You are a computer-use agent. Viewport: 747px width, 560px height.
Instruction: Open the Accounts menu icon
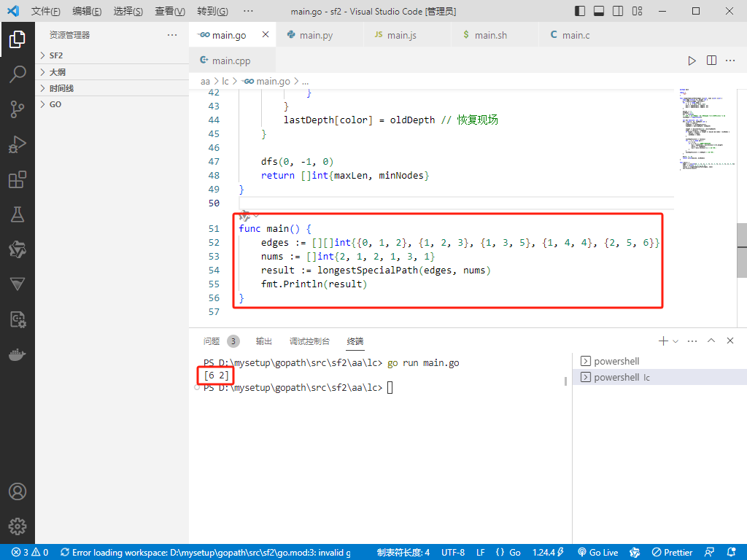[18, 491]
